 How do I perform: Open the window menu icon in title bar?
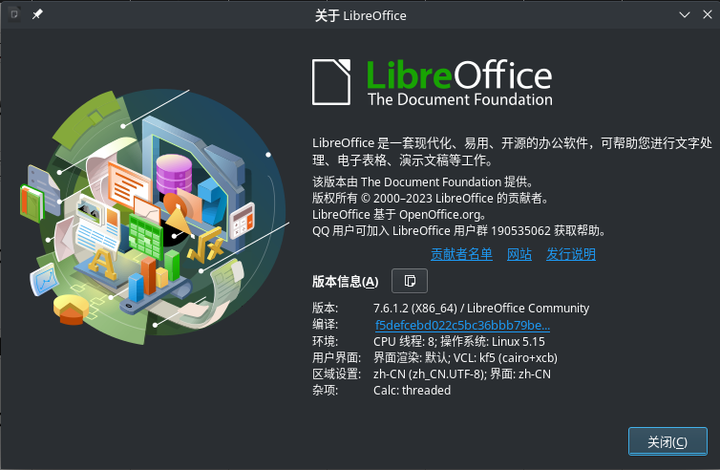tap(13, 15)
